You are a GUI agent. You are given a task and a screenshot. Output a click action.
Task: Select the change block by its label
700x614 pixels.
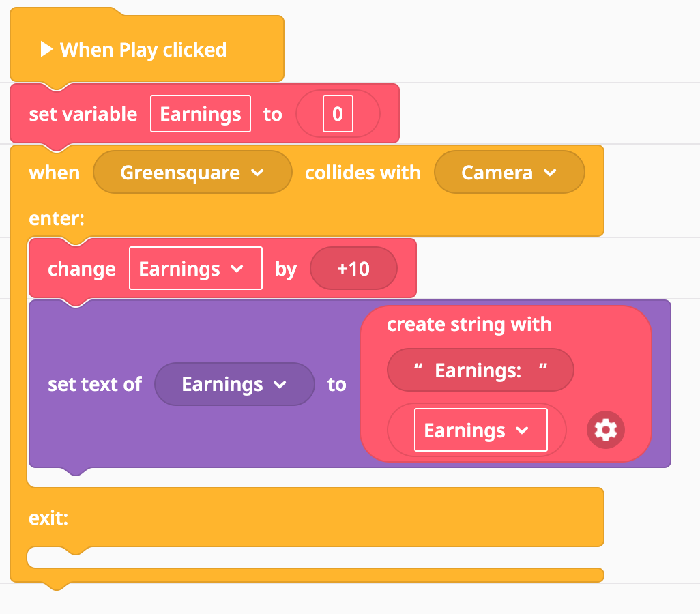(82, 269)
